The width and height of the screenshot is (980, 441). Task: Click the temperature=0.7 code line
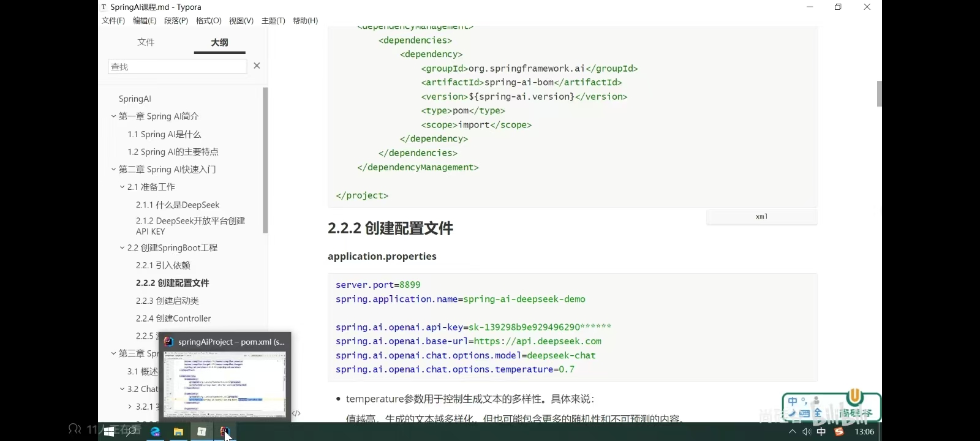(455, 369)
